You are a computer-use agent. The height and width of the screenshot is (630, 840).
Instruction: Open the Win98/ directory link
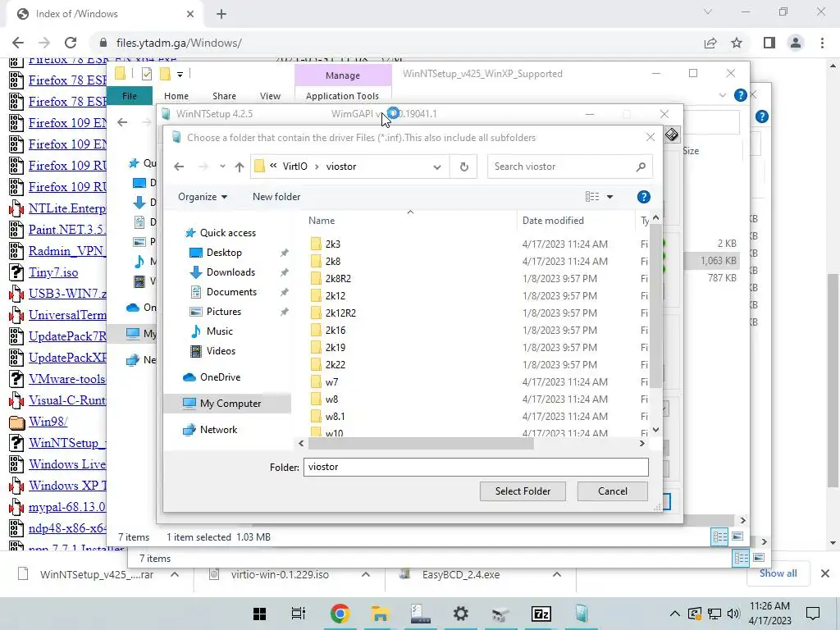(48, 422)
